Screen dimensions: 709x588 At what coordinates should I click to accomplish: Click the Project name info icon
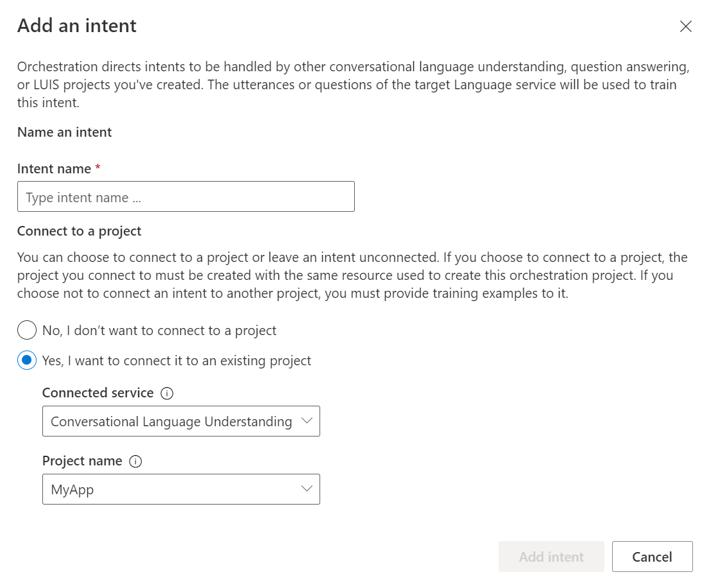(135, 462)
